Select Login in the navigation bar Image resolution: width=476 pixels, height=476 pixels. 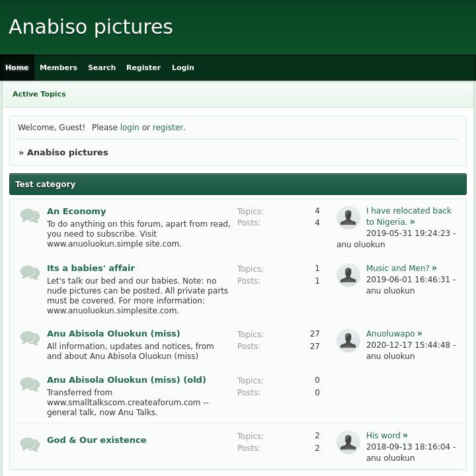pos(183,67)
